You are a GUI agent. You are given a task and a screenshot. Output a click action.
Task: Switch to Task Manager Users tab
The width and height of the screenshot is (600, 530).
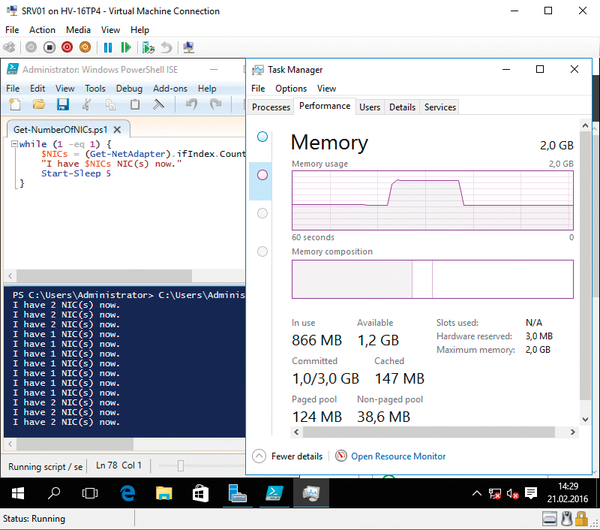(369, 107)
